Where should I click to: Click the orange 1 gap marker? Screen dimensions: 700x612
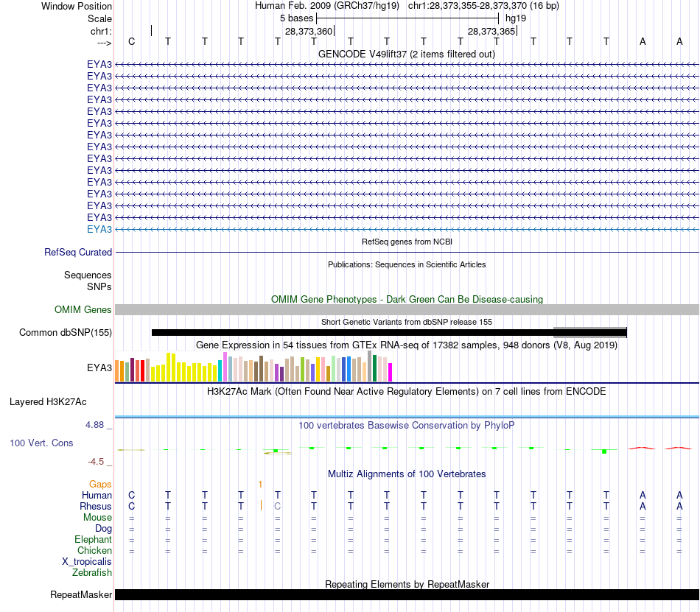260,485
